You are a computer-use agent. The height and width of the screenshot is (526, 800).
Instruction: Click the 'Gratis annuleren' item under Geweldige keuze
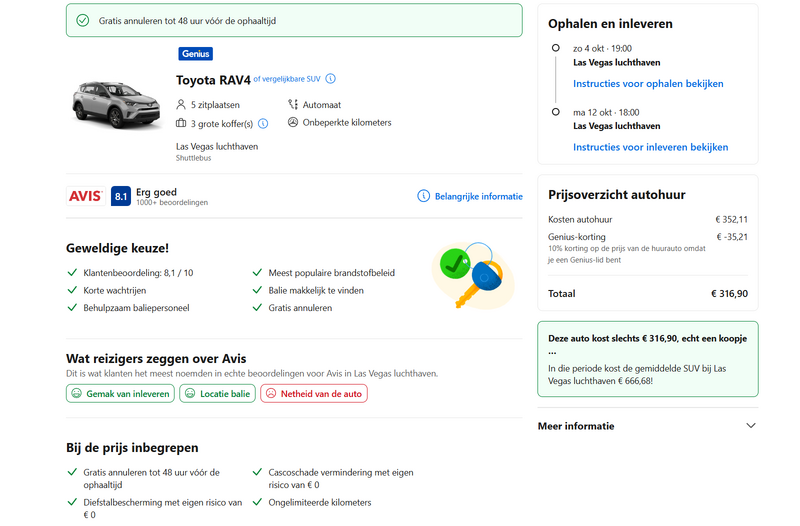(300, 308)
